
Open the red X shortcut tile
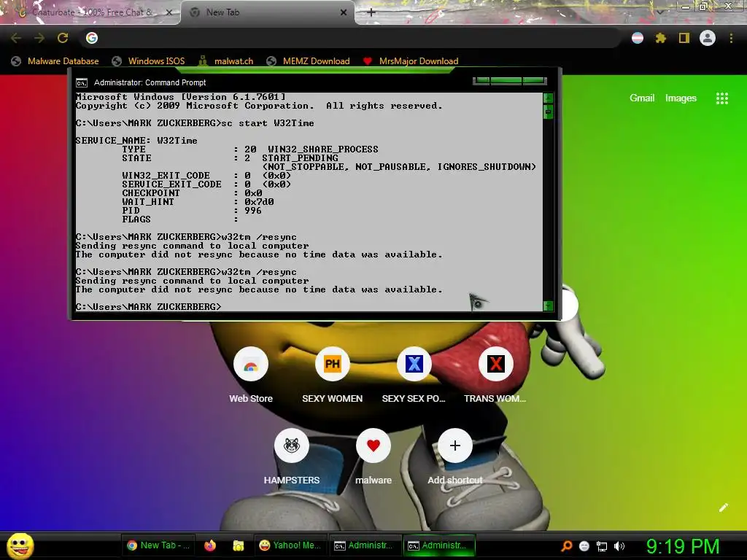click(495, 365)
